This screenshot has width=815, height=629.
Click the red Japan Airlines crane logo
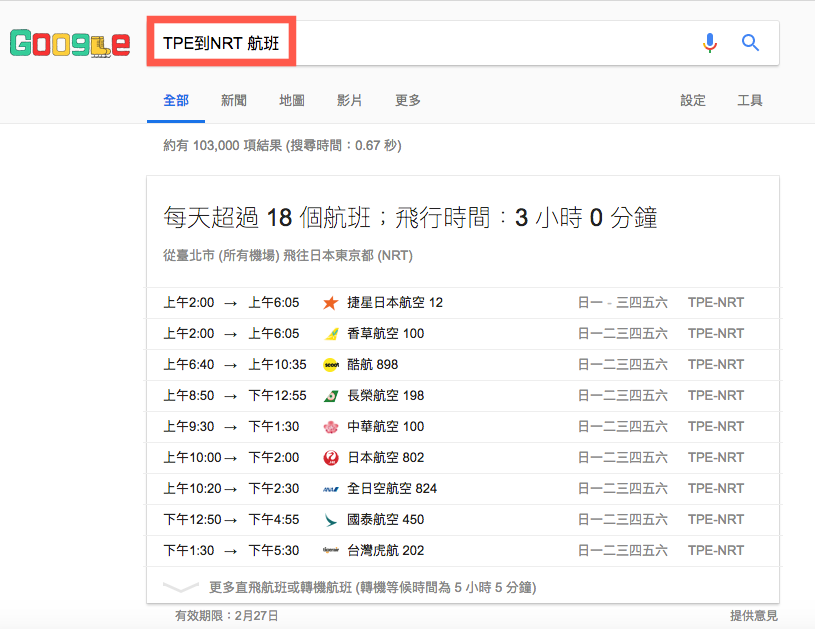click(331, 457)
